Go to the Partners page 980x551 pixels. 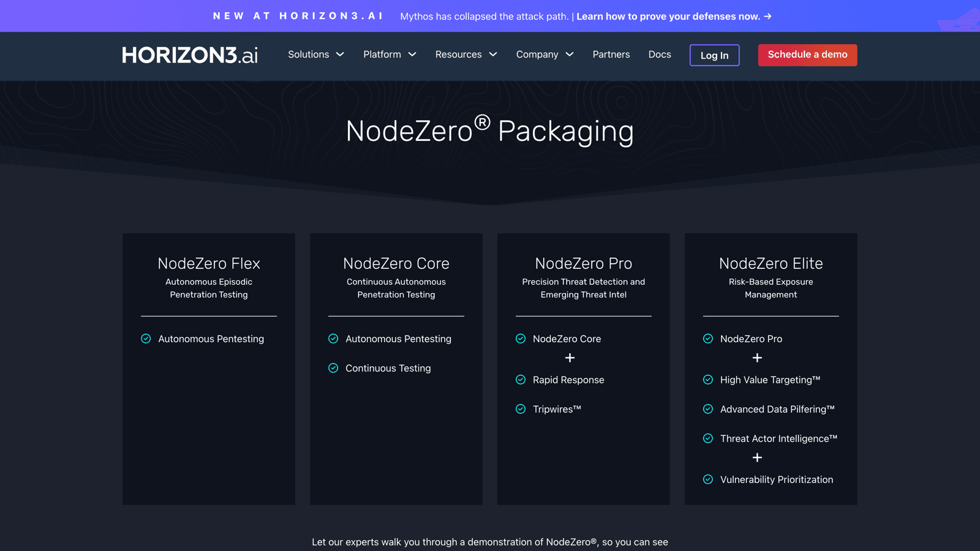(x=611, y=54)
